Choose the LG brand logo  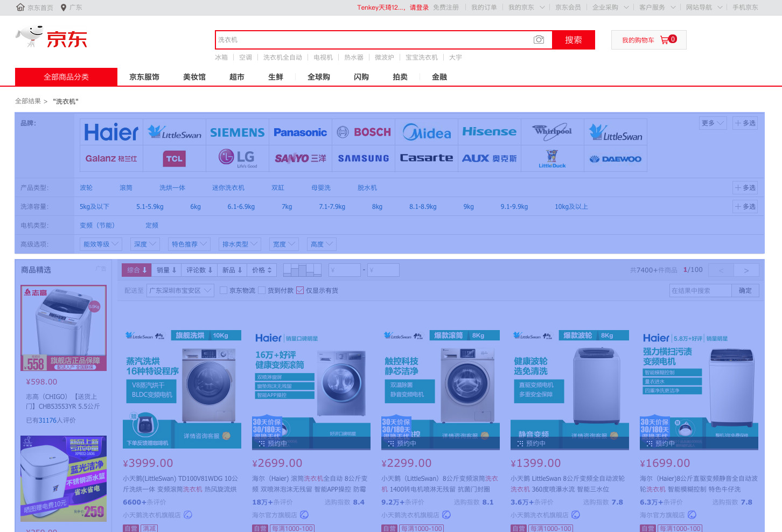pyautogui.click(x=238, y=158)
